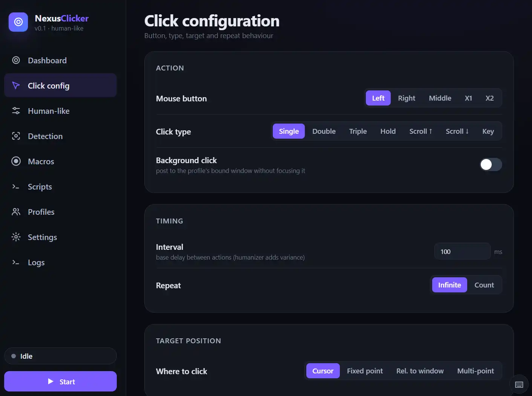Navigate to Scripts
532x396 pixels.
tap(60, 187)
